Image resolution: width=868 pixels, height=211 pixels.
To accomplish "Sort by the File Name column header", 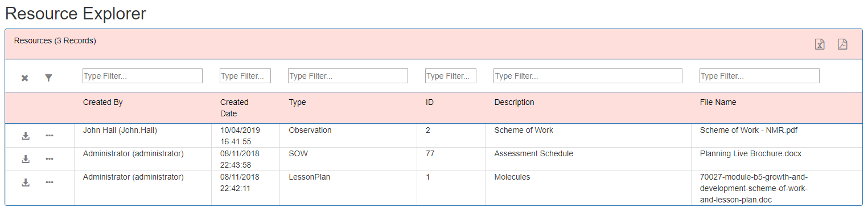I will click(718, 103).
